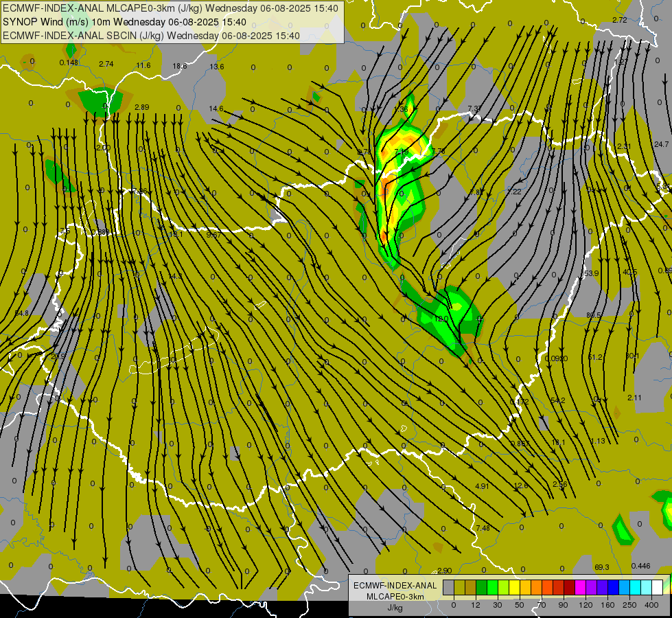Click the orange legend swatch left of 70
Image resolution: width=672 pixels, height=618 pixels.
pyautogui.click(x=536, y=588)
